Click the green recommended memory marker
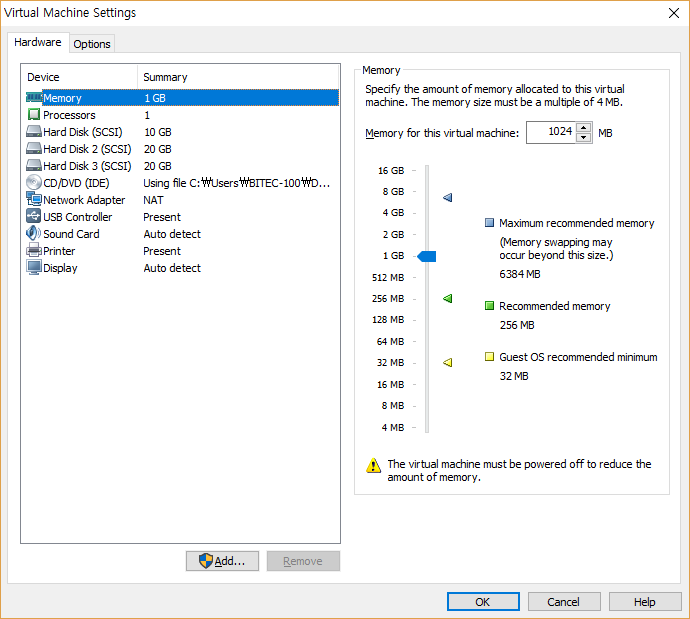 pyautogui.click(x=448, y=299)
